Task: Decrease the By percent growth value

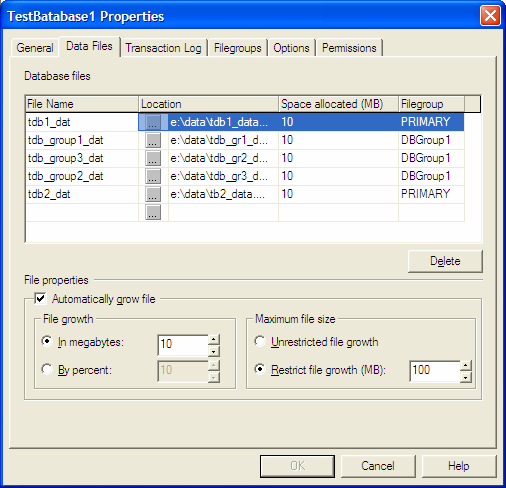Action: click(214, 377)
